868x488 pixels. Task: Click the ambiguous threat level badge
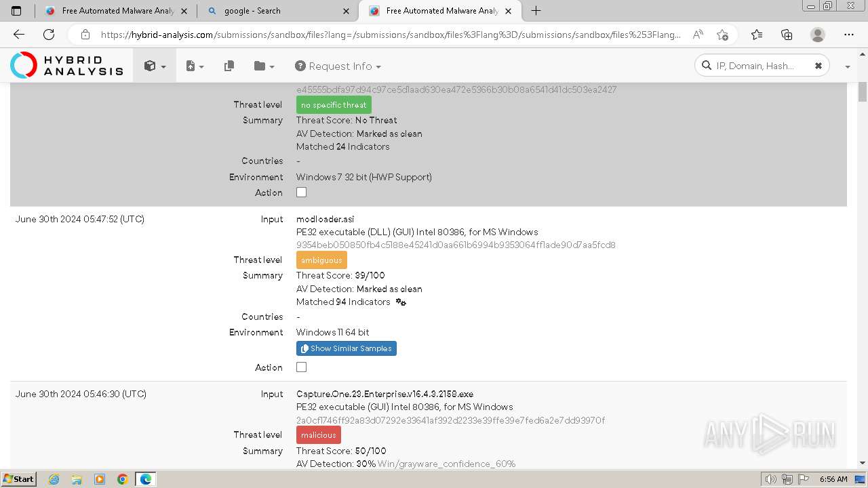[x=321, y=260]
